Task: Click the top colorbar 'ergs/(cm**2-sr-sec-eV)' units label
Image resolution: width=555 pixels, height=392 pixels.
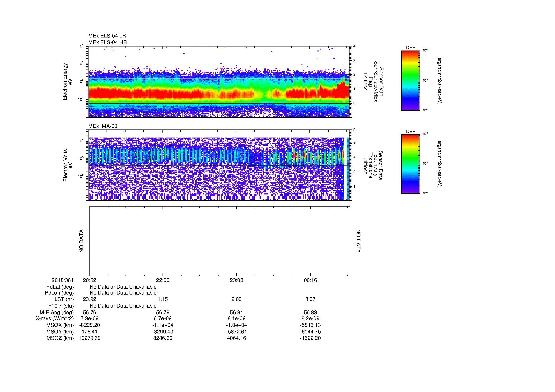Action: 439,81
